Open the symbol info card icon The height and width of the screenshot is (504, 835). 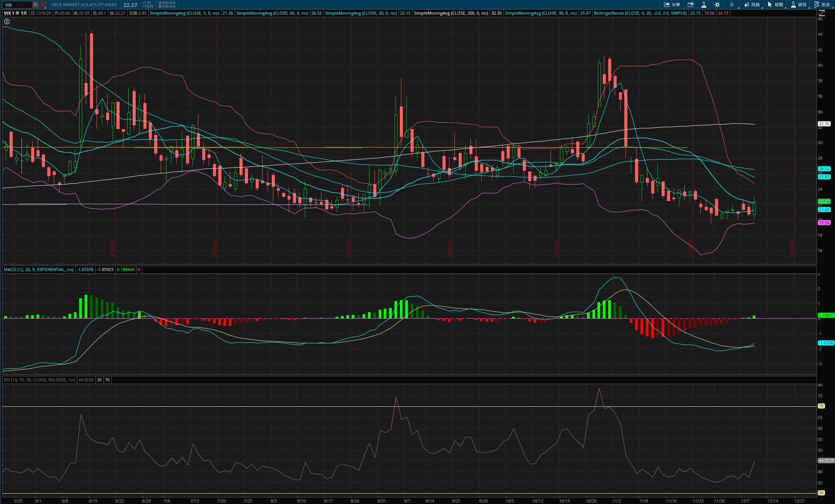pos(690,5)
